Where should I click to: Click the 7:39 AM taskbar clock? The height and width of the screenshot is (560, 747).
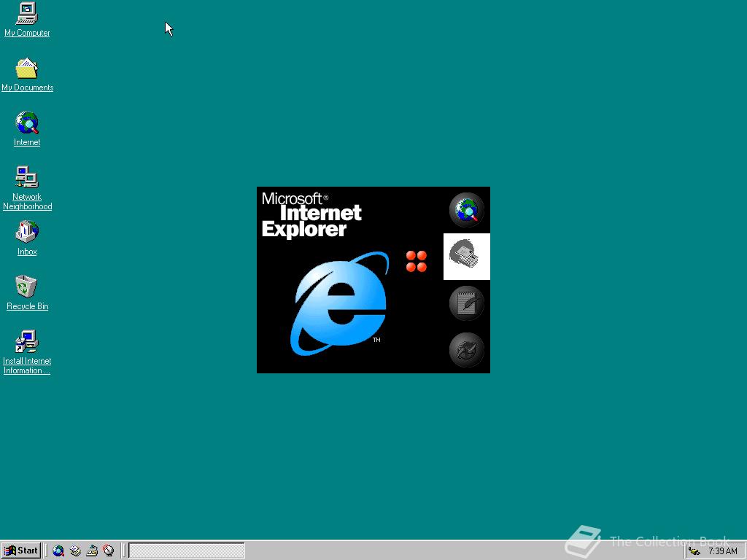pos(722,551)
